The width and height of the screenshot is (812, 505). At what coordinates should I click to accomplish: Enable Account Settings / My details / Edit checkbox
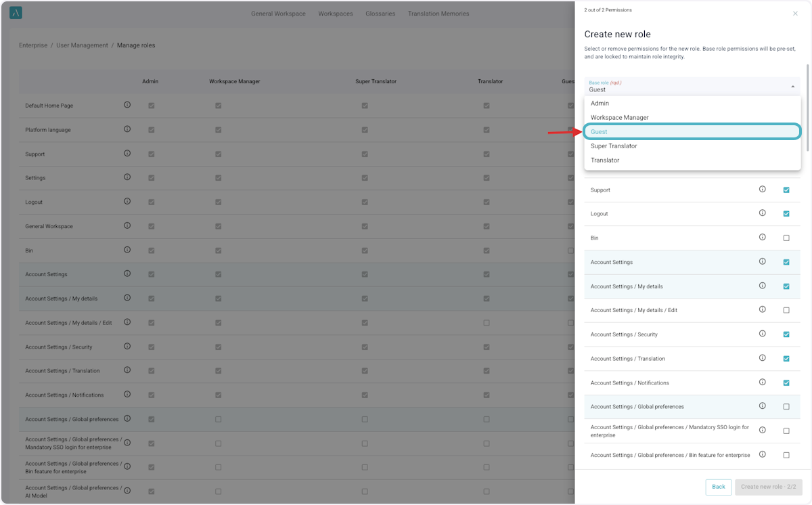[786, 310]
